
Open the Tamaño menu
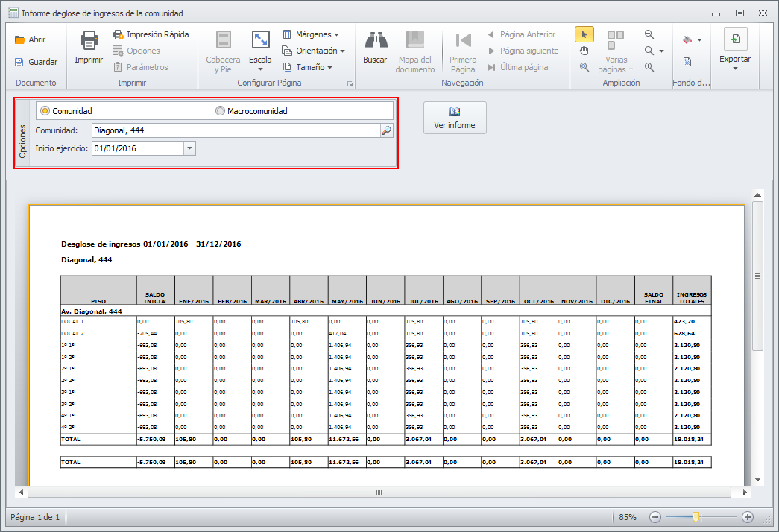[x=306, y=67]
